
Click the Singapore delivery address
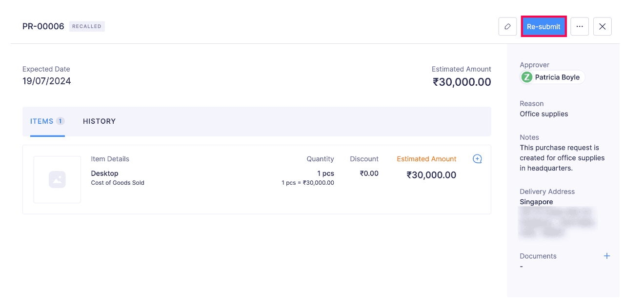[x=536, y=202]
